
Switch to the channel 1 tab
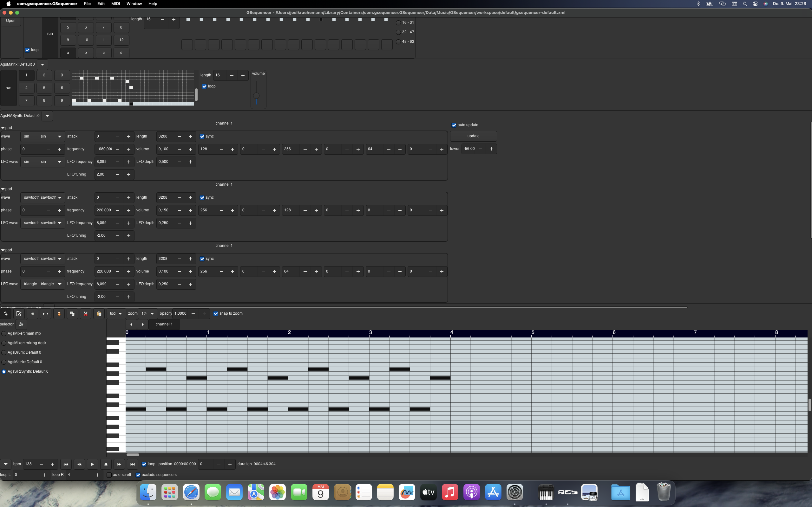pos(164,324)
